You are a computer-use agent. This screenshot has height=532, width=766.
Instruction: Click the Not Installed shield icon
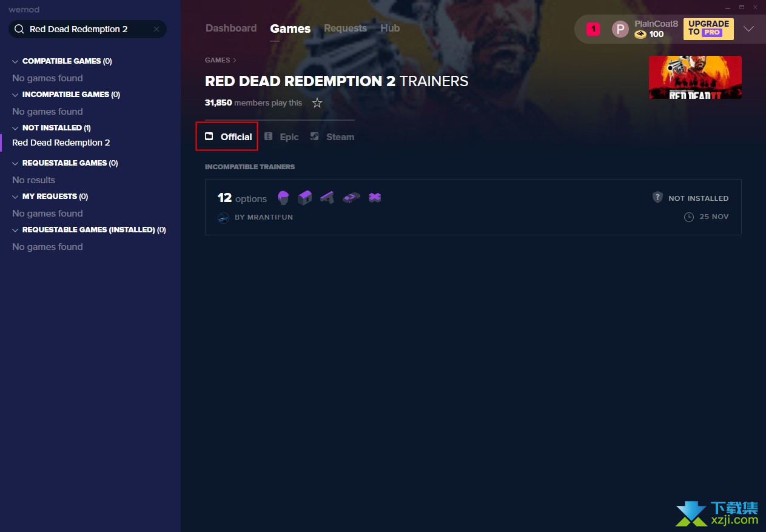(x=657, y=198)
